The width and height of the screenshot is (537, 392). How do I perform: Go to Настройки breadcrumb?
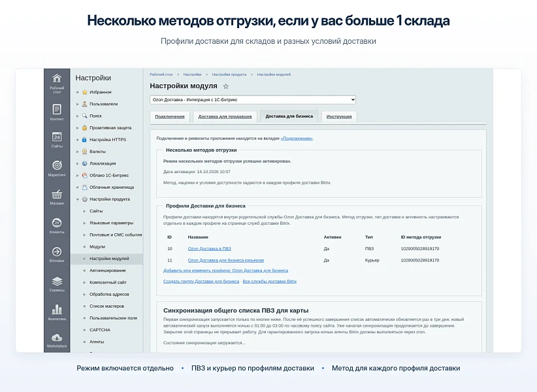[192, 74]
